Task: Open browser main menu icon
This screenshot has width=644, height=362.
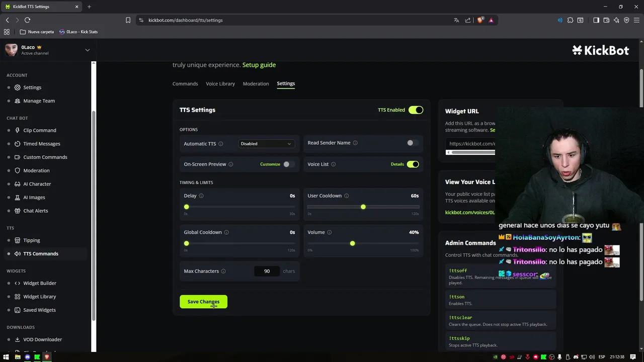Action: click(636, 20)
